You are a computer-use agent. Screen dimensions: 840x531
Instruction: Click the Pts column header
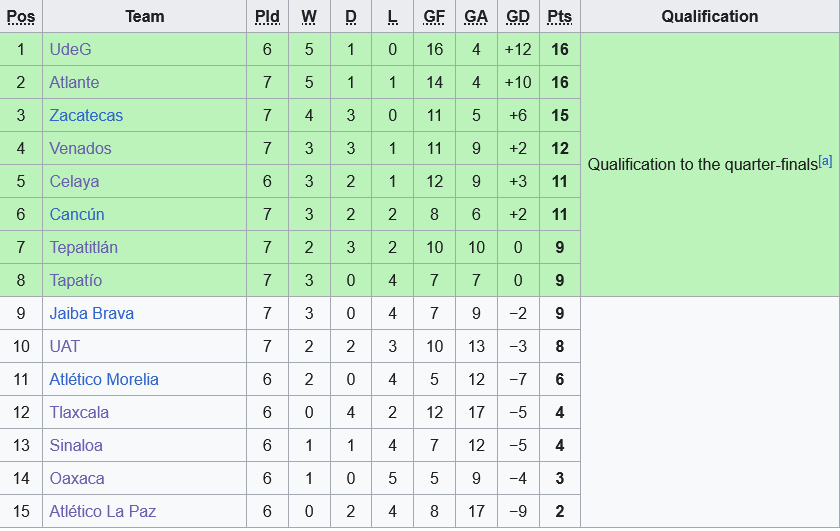[x=560, y=16]
